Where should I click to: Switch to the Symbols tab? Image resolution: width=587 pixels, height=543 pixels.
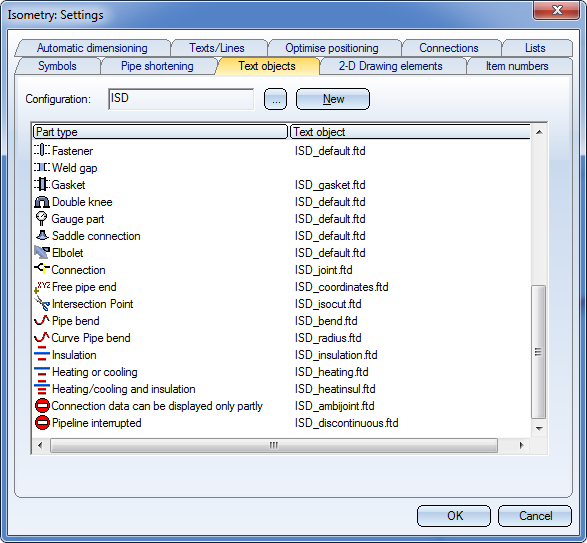pos(57,66)
